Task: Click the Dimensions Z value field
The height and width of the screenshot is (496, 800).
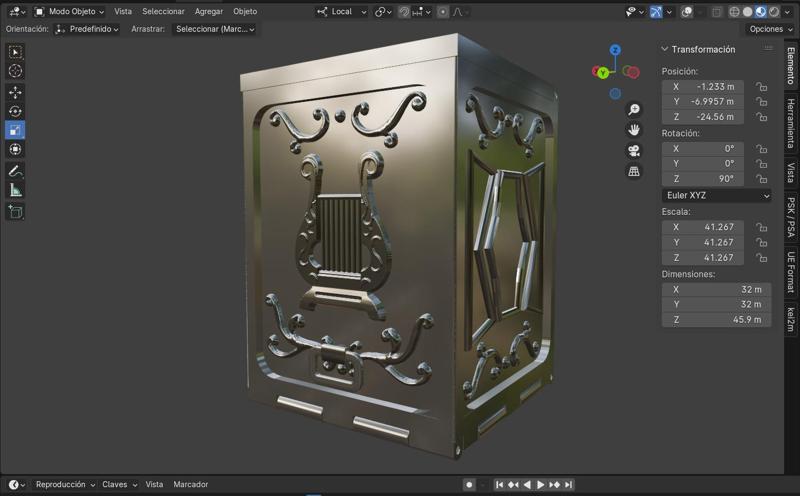Action: point(716,320)
